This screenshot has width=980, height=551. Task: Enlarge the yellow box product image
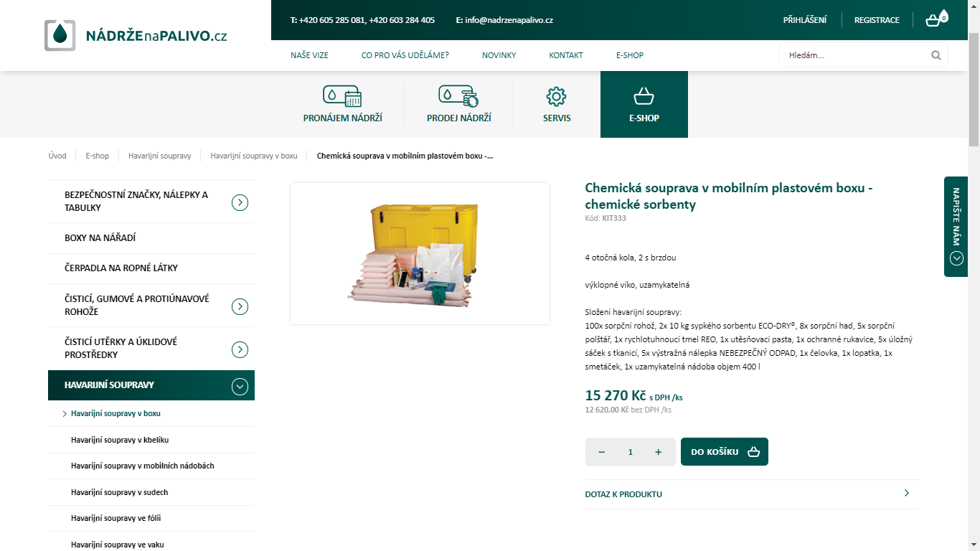(x=420, y=253)
